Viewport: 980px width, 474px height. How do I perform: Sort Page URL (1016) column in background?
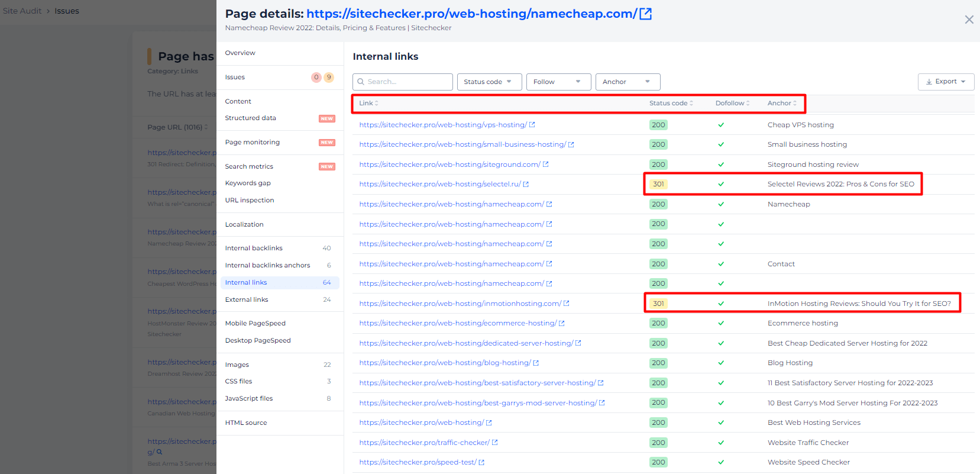pos(206,127)
